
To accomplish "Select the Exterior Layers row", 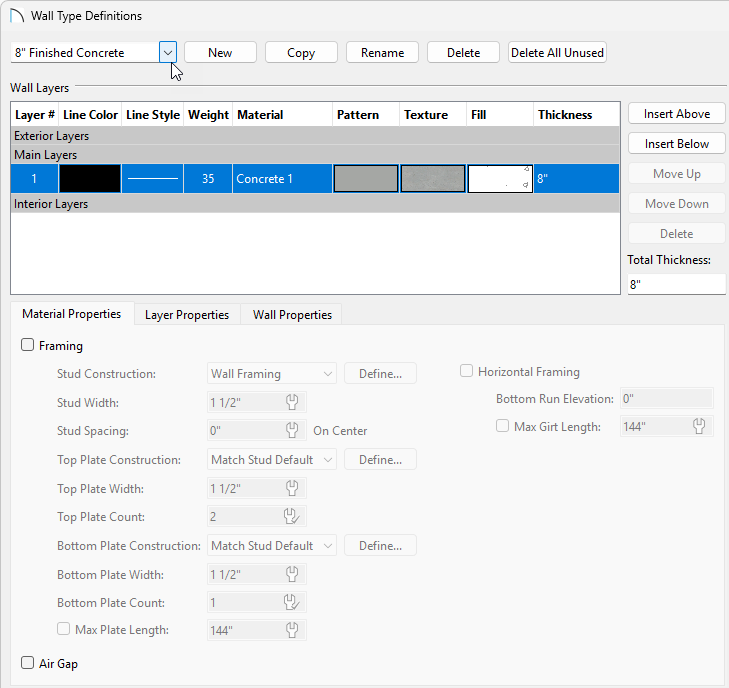I will click(x=315, y=136).
